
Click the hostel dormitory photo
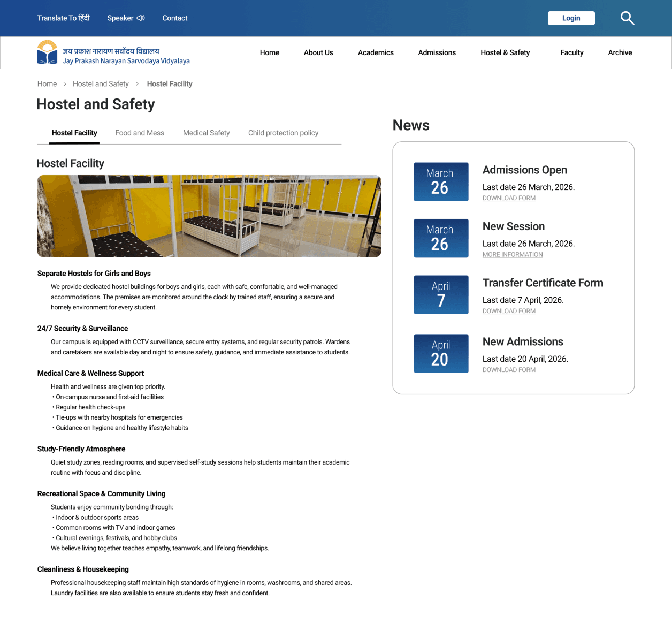click(209, 216)
